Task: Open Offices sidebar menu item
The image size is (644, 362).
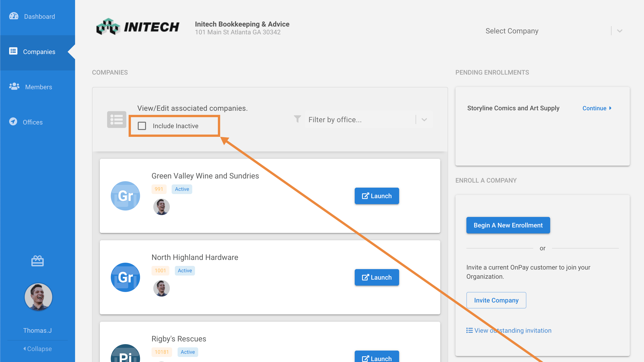Action: point(38,122)
